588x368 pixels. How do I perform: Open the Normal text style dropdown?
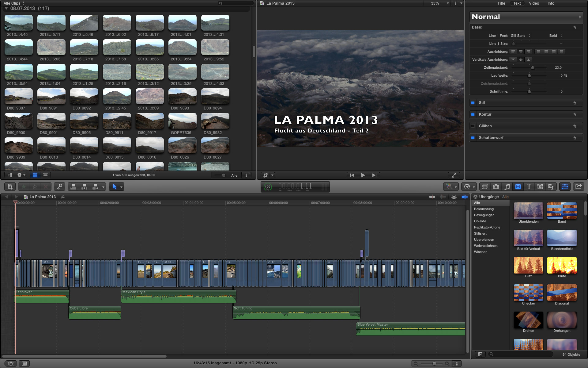tap(526, 17)
